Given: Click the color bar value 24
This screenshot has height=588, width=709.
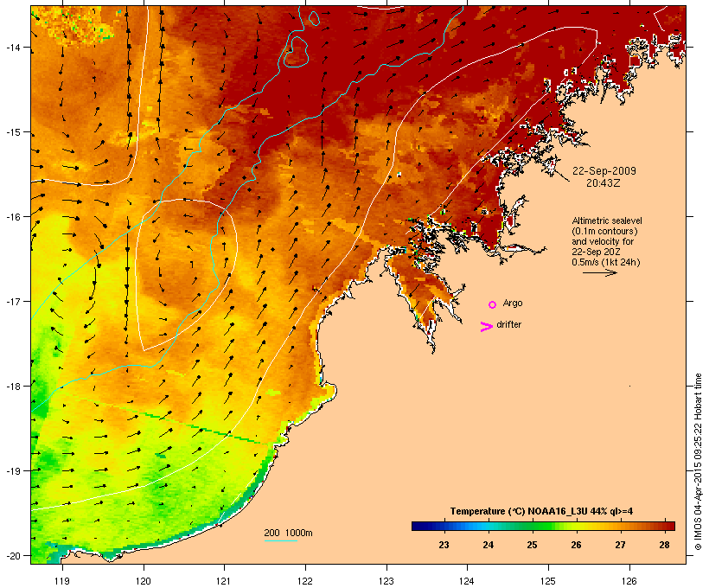Looking at the screenshot, I should click(488, 545).
